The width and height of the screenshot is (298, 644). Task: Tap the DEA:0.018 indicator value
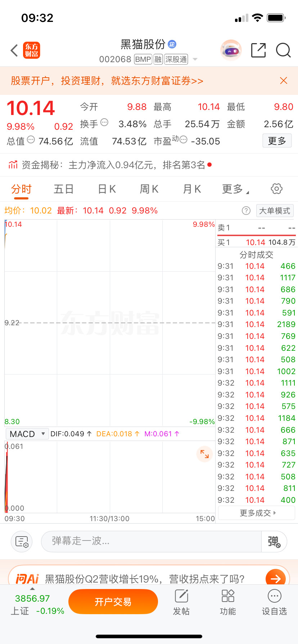coord(118,434)
